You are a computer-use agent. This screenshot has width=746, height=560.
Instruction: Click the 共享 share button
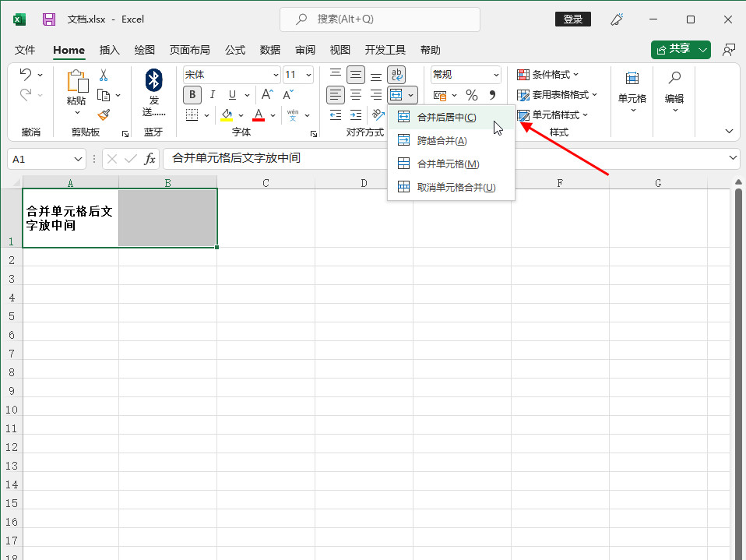tap(674, 50)
